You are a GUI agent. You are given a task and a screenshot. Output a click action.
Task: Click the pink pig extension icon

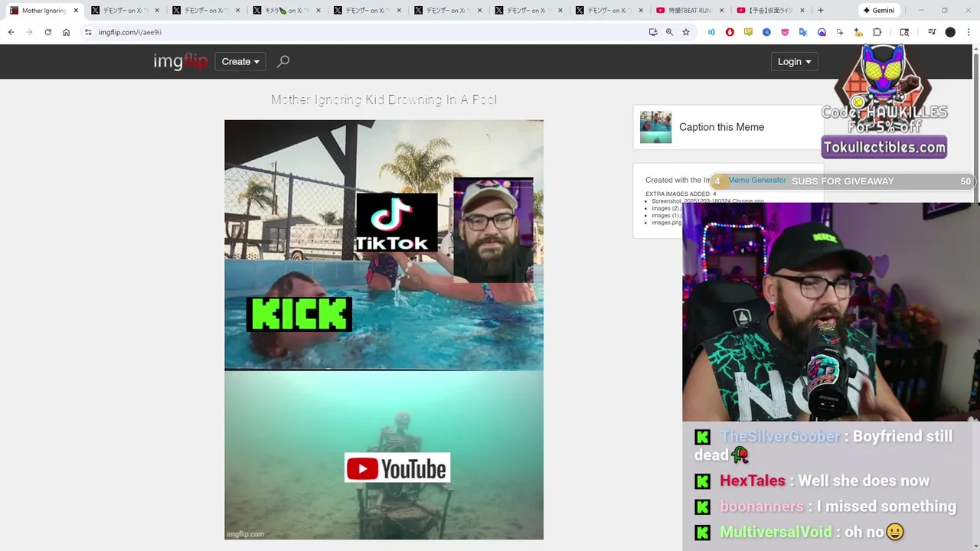click(785, 32)
